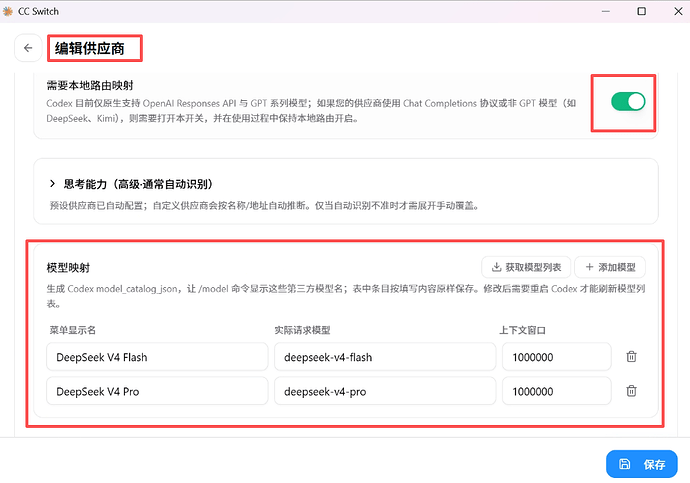Image resolution: width=690 pixels, height=483 pixels.
Task: Click the 需要本地路由映射 heading
Action: coord(90,85)
